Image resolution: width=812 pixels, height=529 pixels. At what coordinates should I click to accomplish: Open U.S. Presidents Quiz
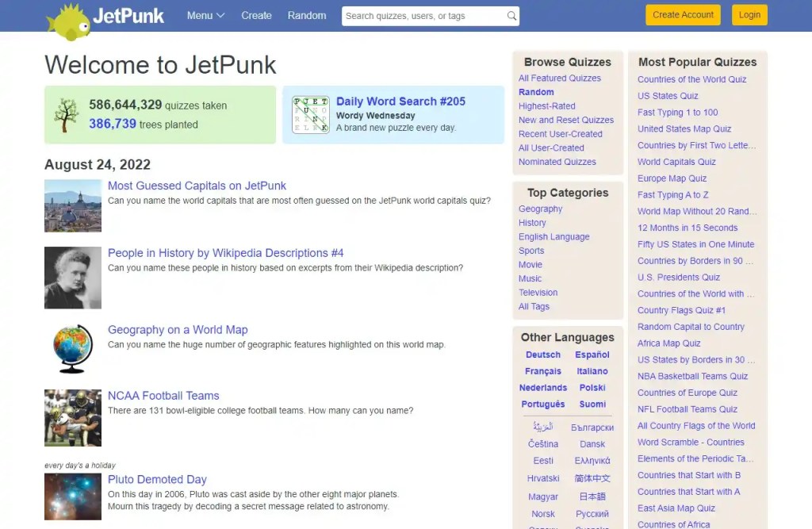tap(679, 278)
